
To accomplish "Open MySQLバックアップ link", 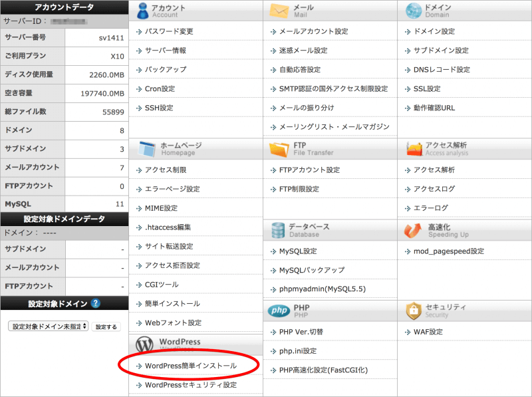I will click(x=312, y=271).
